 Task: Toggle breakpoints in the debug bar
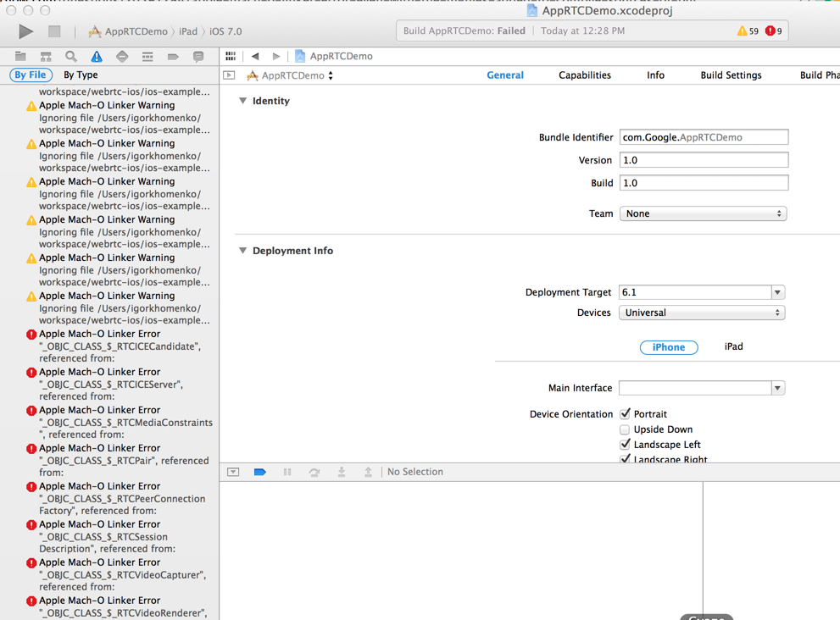coord(260,472)
